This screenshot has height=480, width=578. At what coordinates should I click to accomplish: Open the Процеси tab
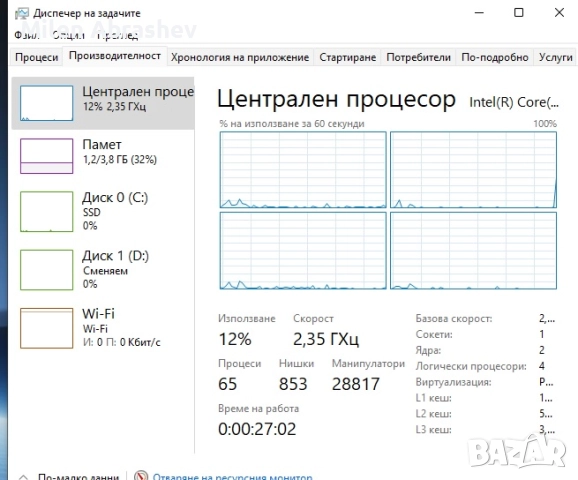(36, 58)
